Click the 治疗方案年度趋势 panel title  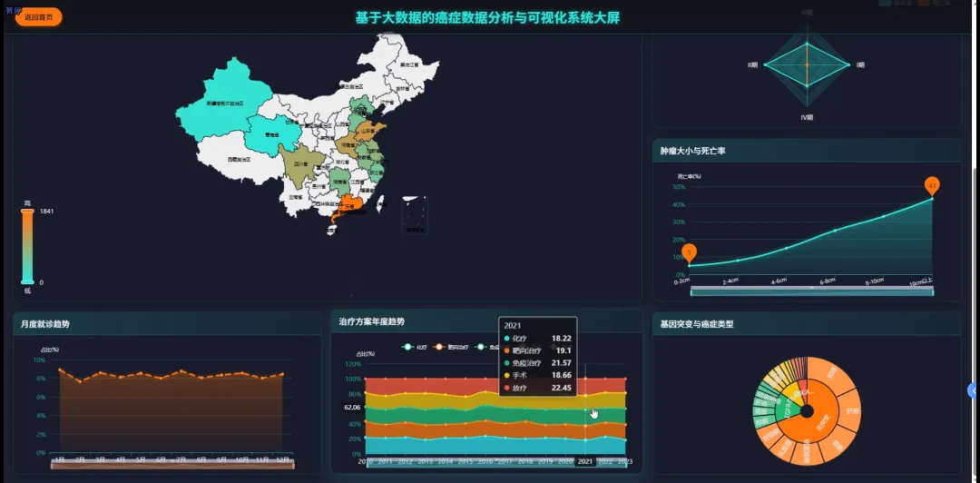[x=371, y=321]
